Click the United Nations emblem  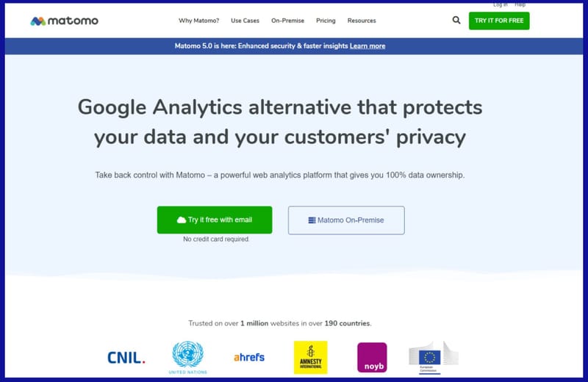tap(186, 357)
